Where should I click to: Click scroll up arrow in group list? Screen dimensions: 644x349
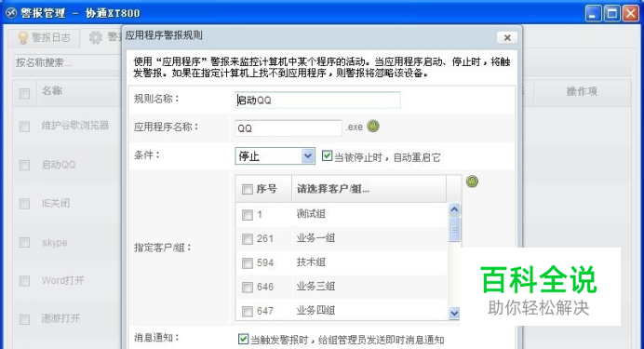454,209
